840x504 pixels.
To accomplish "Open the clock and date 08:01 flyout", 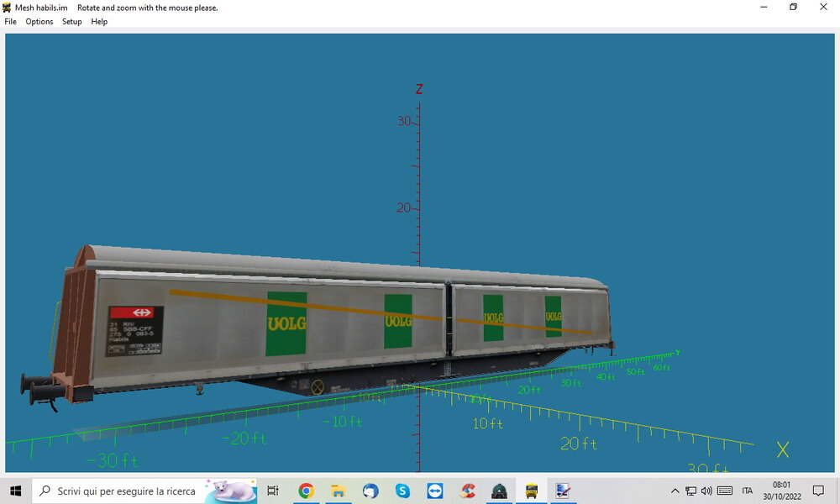I will pyautogui.click(x=781, y=491).
